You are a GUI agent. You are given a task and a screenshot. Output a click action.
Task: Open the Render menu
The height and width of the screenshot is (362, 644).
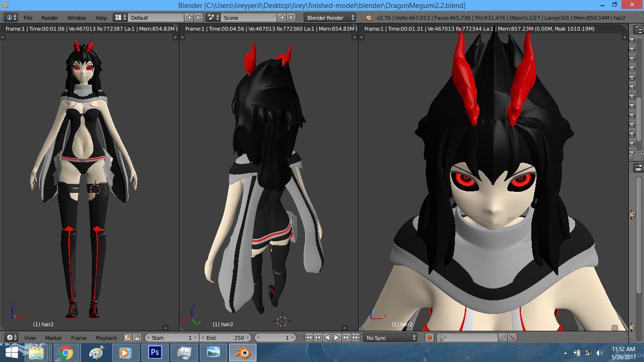click(50, 17)
